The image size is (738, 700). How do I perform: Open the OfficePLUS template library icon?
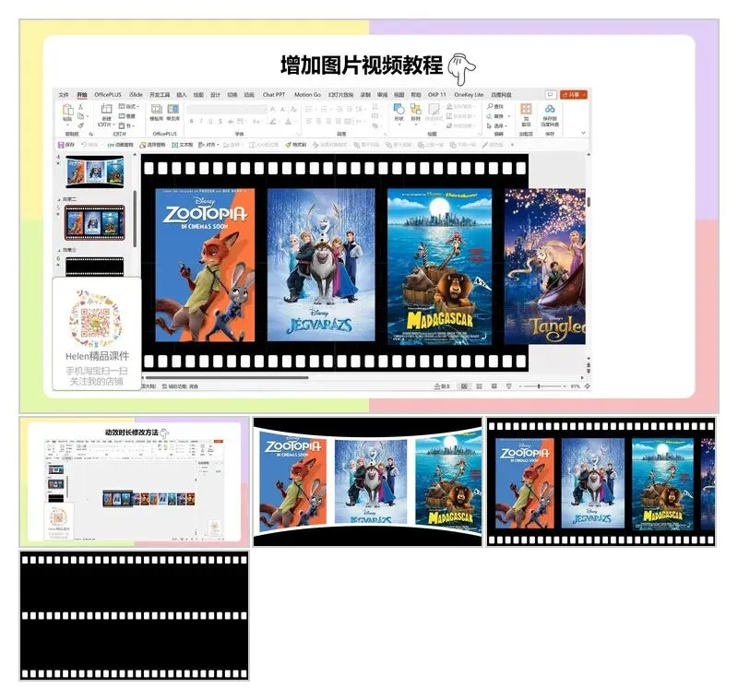[156, 109]
